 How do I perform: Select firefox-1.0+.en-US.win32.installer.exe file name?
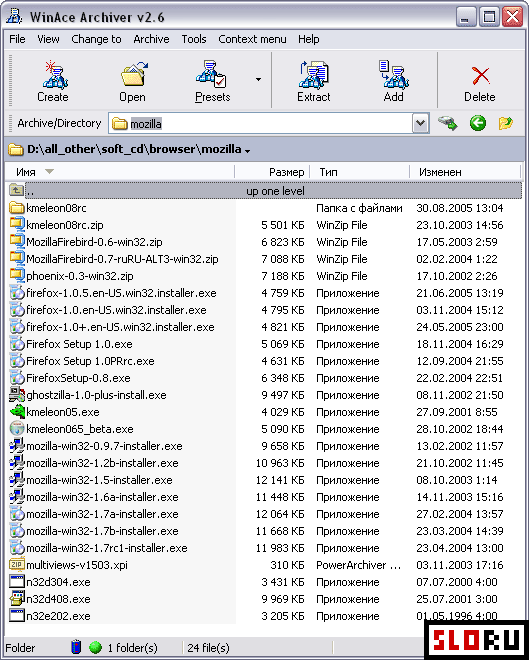pyautogui.click(x=120, y=327)
